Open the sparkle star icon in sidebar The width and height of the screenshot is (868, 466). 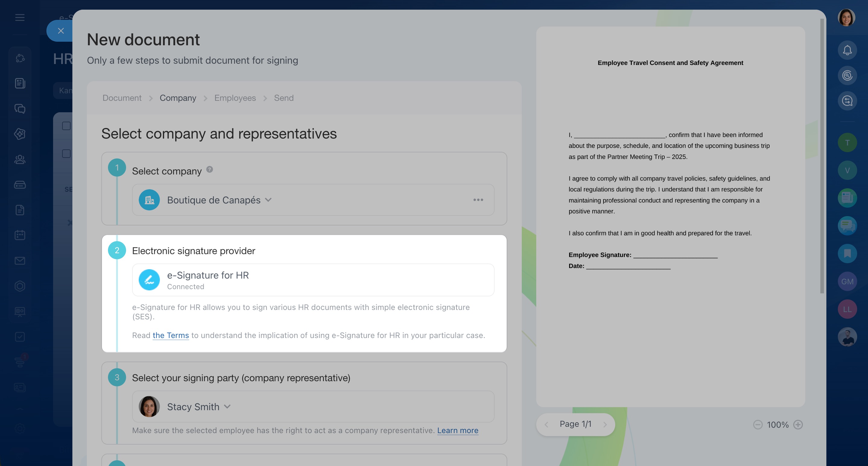(20, 134)
